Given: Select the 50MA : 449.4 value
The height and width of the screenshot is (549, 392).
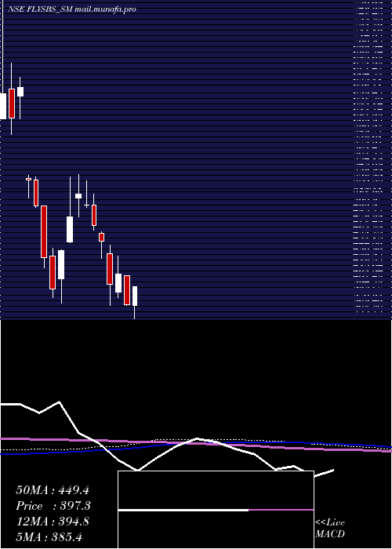Looking at the screenshot, I should 53,490.
